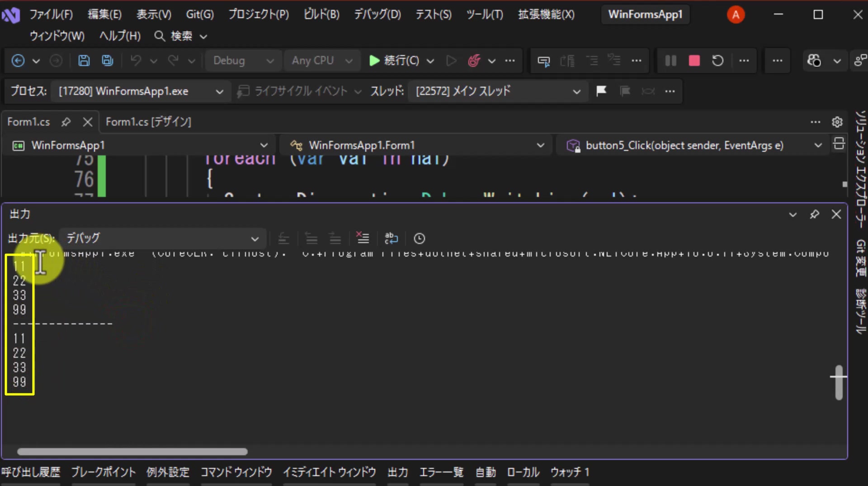Click the Save file icon
Screen dimensions: 868x486
[84, 61]
